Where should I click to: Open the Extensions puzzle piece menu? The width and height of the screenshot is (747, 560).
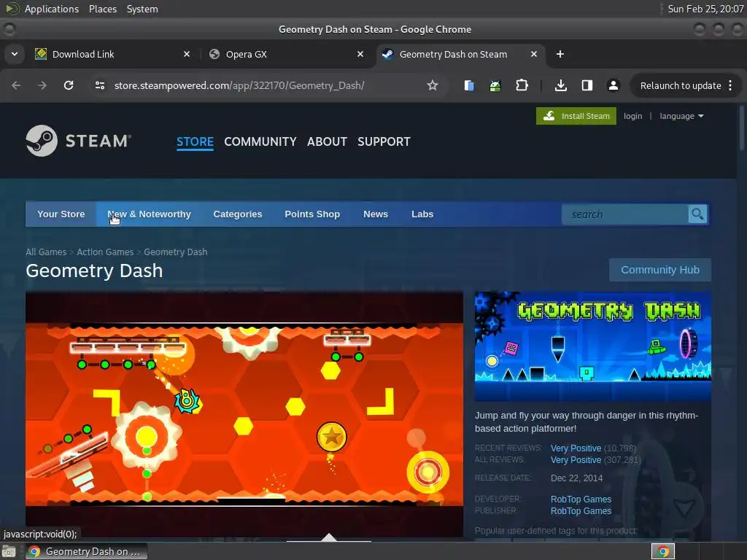522,85
